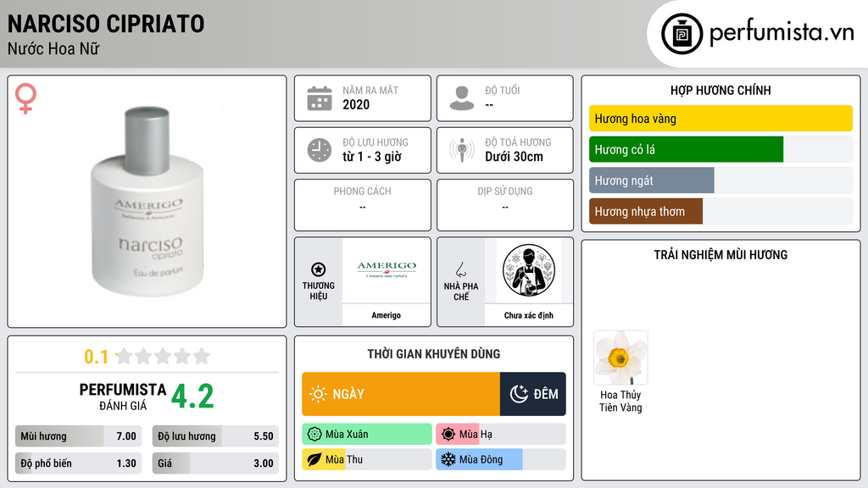Open the Narciso Cipriato bottle image
Viewport: 868px width, 488px height.
point(147,202)
